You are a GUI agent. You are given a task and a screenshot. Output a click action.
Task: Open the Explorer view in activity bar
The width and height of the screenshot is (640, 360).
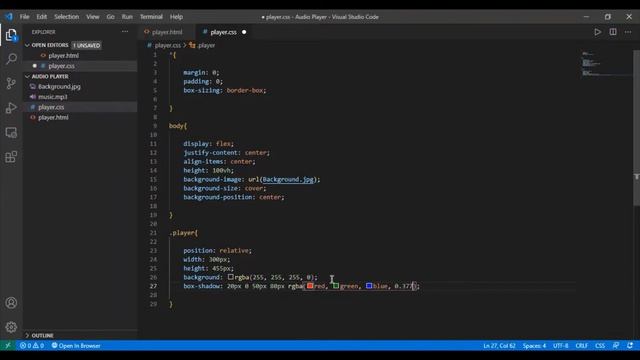(x=11, y=35)
